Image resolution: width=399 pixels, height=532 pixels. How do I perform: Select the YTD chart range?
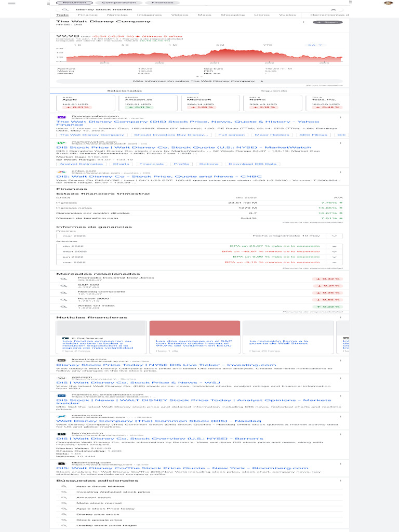[x=268, y=45]
